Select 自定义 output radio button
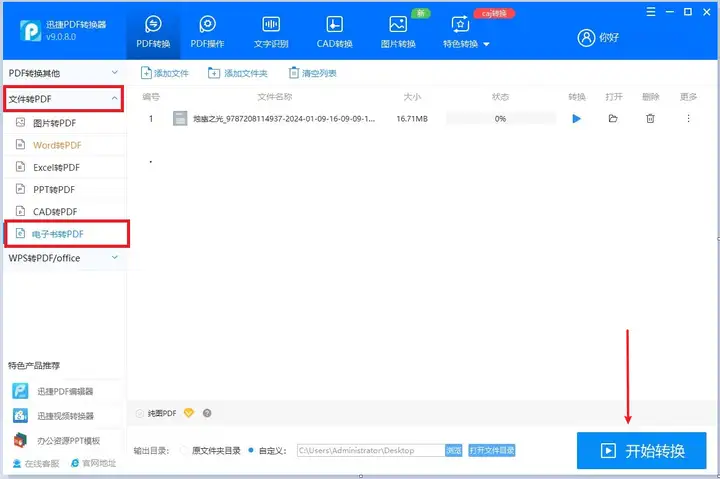The width and height of the screenshot is (720, 479). coord(251,451)
